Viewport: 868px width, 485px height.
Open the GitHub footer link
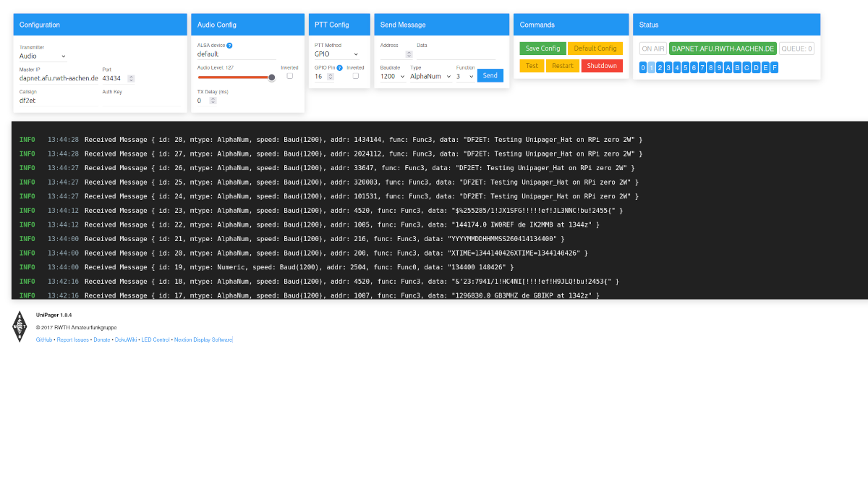pyautogui.click(x=44, y=339)
